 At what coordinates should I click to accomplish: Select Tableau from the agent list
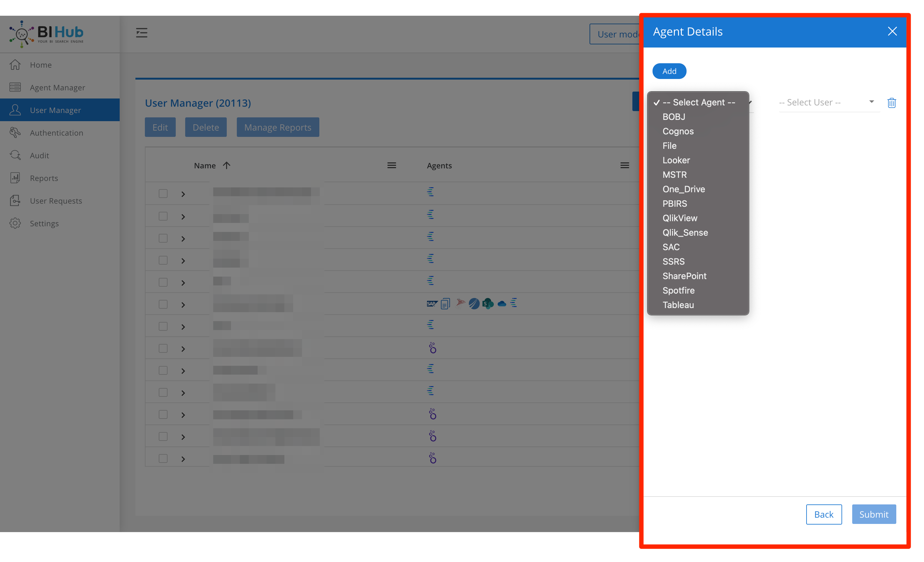pyautogui.click(x=698, y=305)
